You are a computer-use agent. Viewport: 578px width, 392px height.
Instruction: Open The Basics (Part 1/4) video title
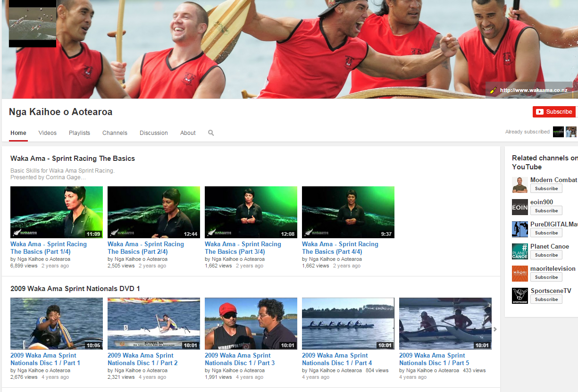click(x=49, y=248)
